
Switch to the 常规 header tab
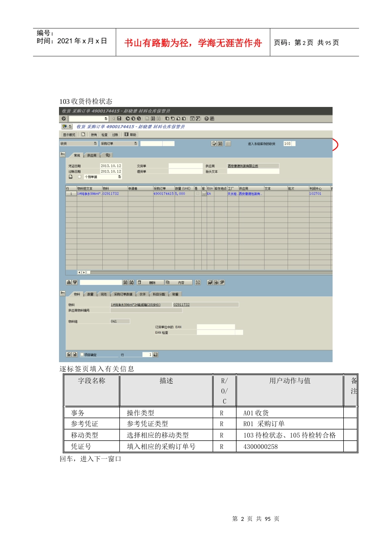click(77, 156)
